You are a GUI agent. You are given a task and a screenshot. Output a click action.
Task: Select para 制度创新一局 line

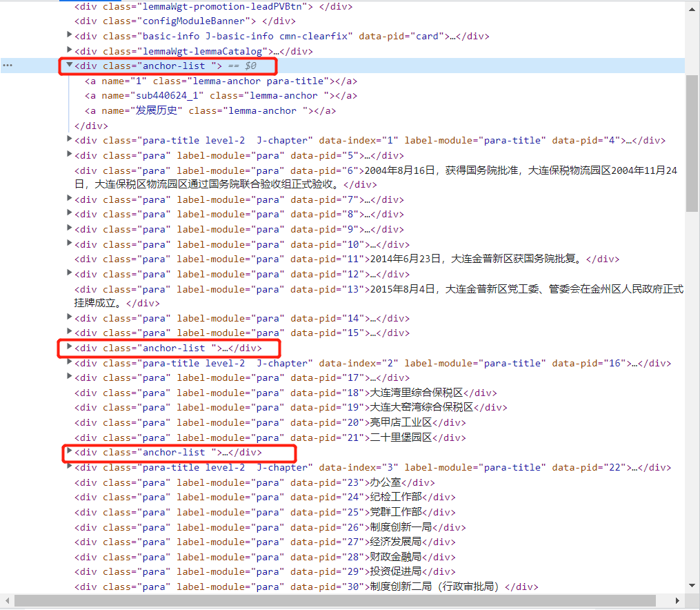pos(270,527)
